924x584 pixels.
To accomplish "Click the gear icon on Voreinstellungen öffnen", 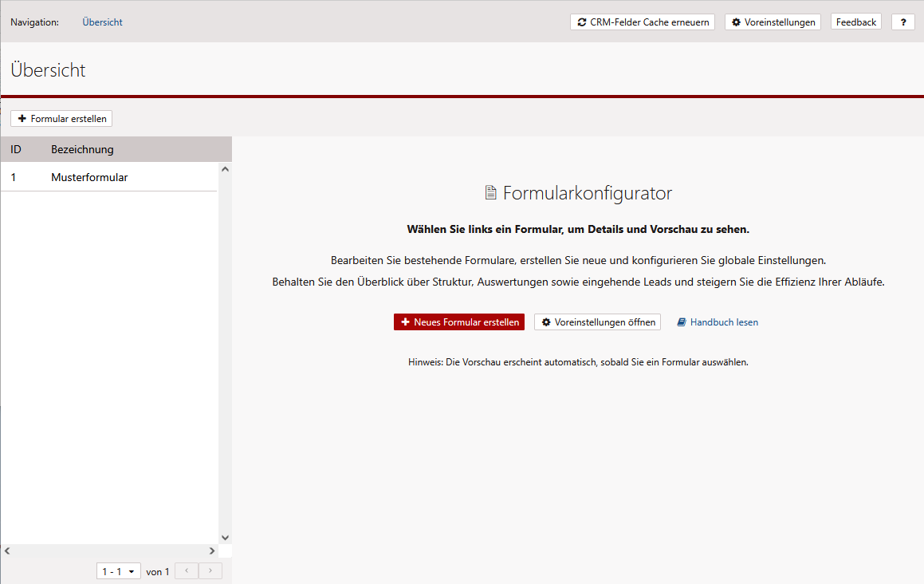I will [x=546, y=322].
